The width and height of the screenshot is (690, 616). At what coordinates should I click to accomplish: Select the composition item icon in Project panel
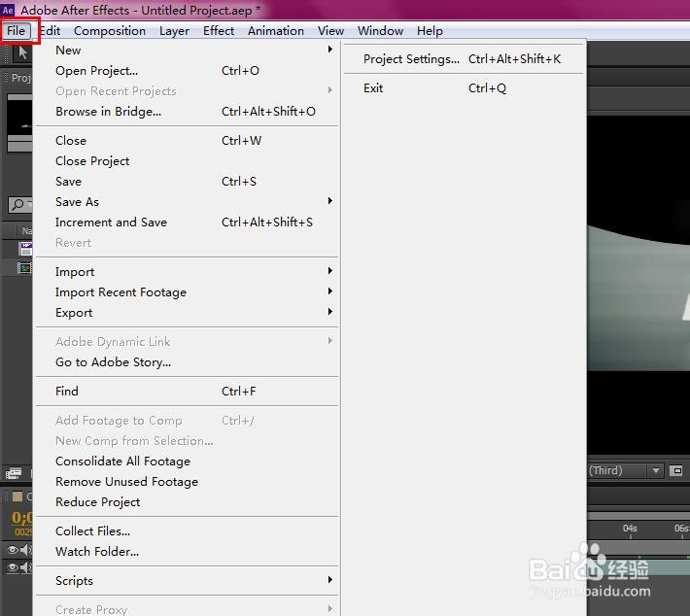click(x=24, y=267)
